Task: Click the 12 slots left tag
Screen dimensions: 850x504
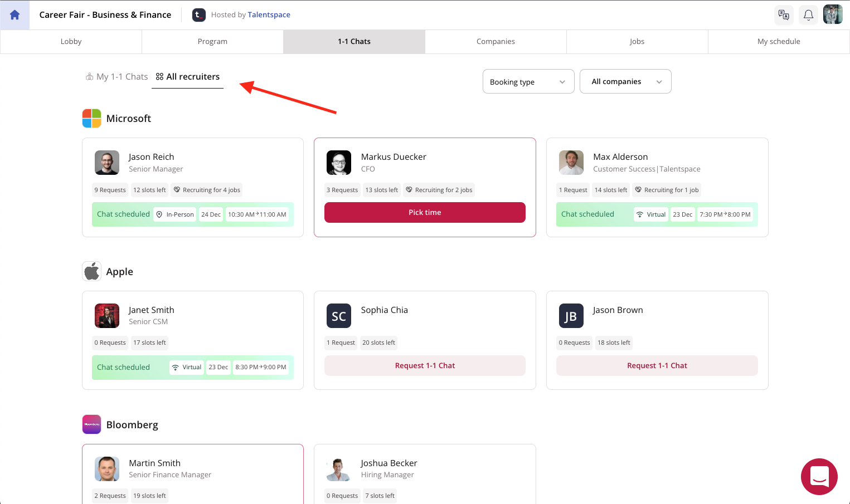Action: tap(149, 190)
